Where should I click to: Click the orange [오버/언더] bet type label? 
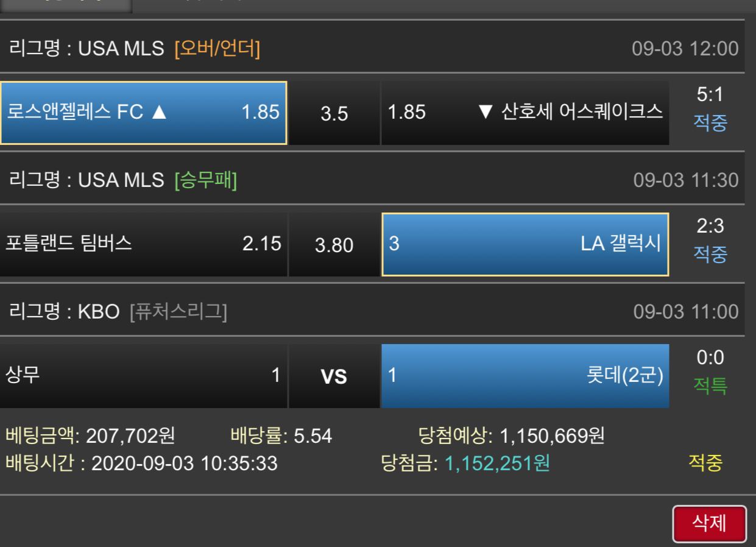point(217,49)
